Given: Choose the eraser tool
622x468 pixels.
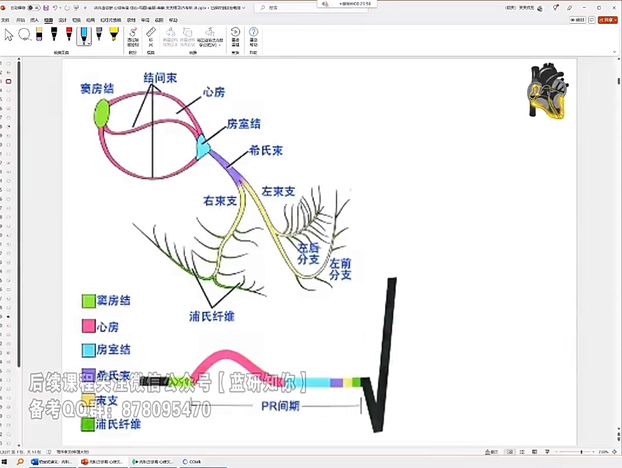Looking at the screenshot, I should point(39,35).
